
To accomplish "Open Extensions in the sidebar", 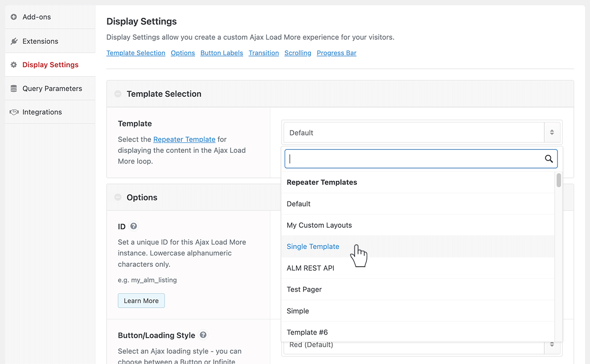I will pyautogui.click(x=50, y=41).
